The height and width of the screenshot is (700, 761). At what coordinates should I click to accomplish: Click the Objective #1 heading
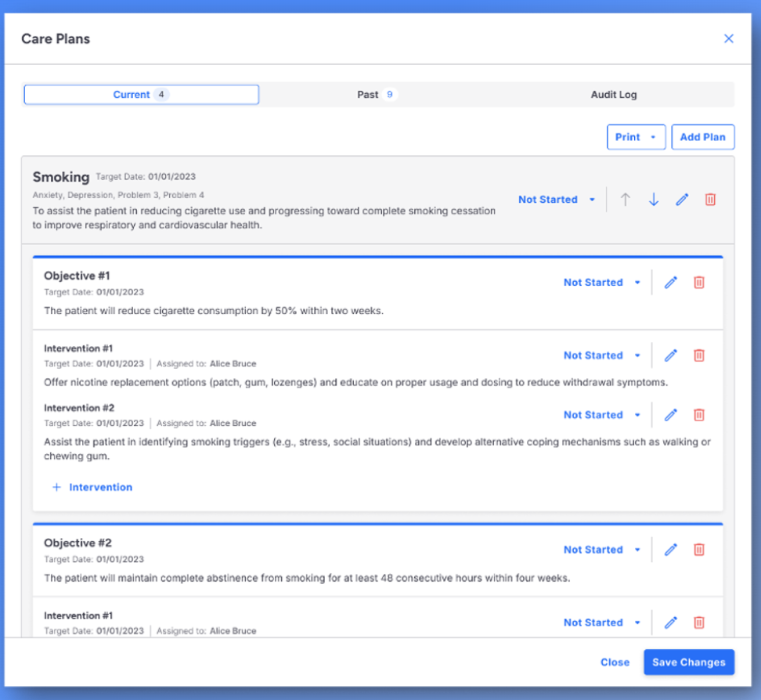click(77, 276)
